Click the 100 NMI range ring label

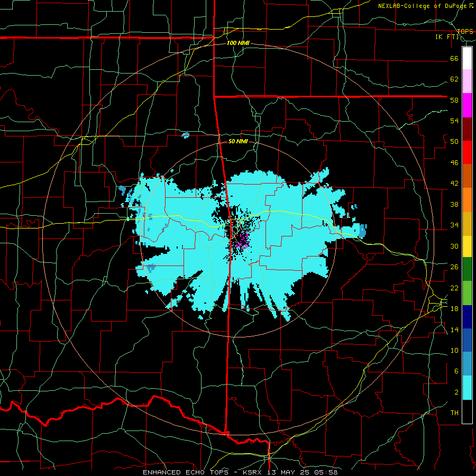(x=238, y=43)
